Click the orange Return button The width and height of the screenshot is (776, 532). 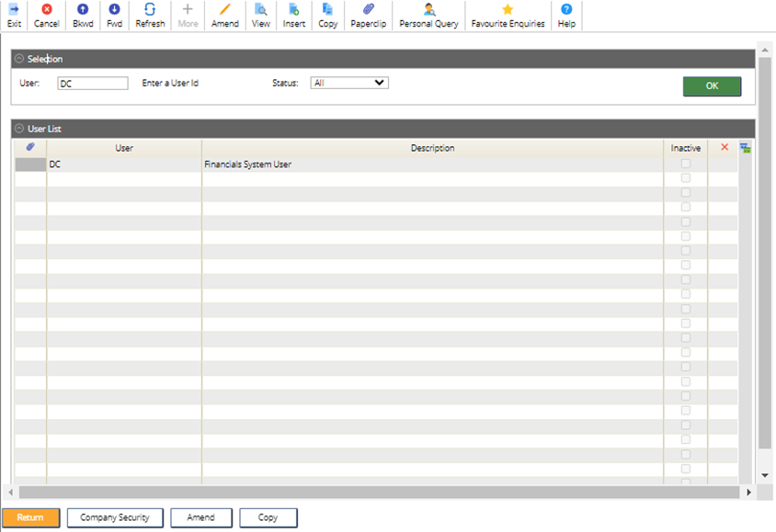30,517
